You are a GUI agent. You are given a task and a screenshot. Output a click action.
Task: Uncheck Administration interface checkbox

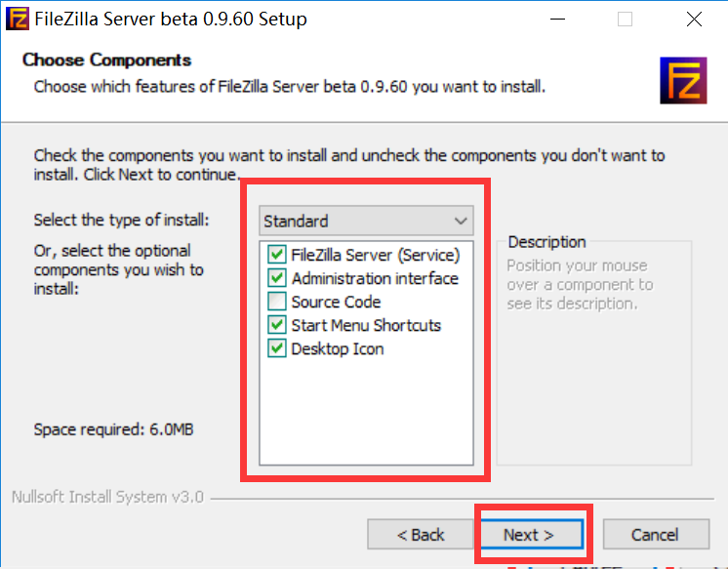pos(277,278)
